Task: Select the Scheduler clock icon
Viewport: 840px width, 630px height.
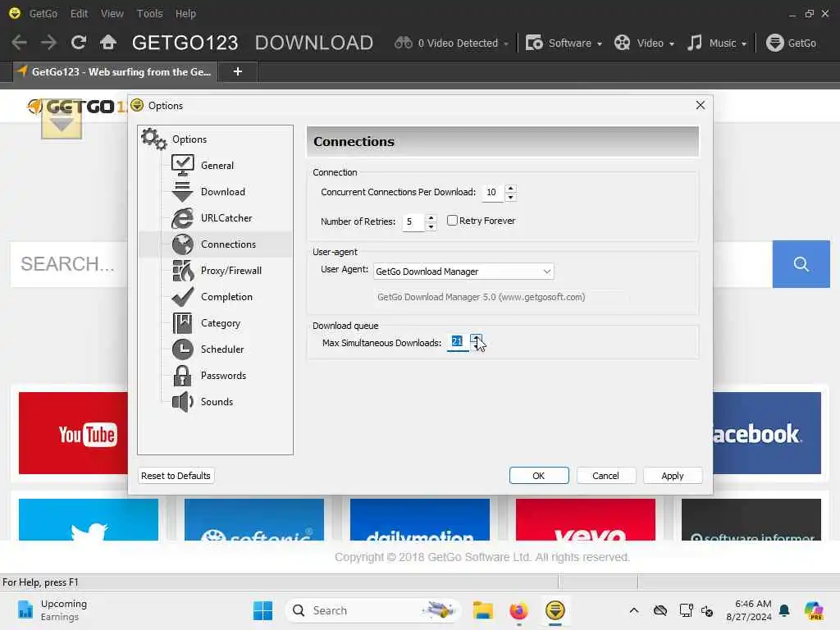Action: point(183,349)
